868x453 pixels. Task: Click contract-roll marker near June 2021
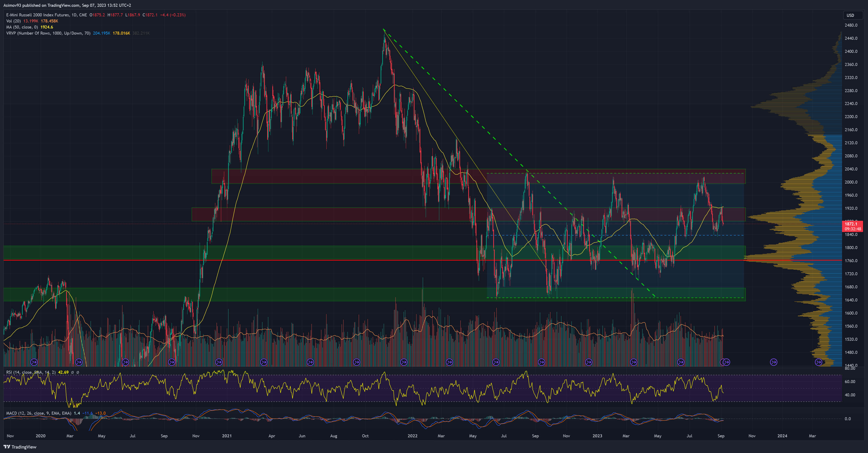click(310, 362)
